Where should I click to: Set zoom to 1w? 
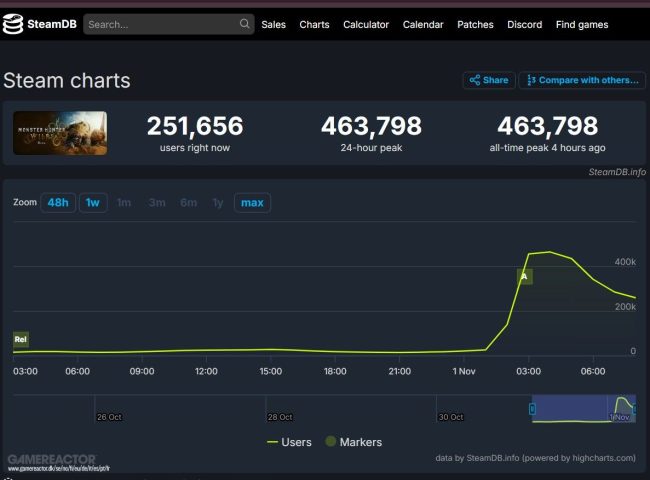coord(93,203)
